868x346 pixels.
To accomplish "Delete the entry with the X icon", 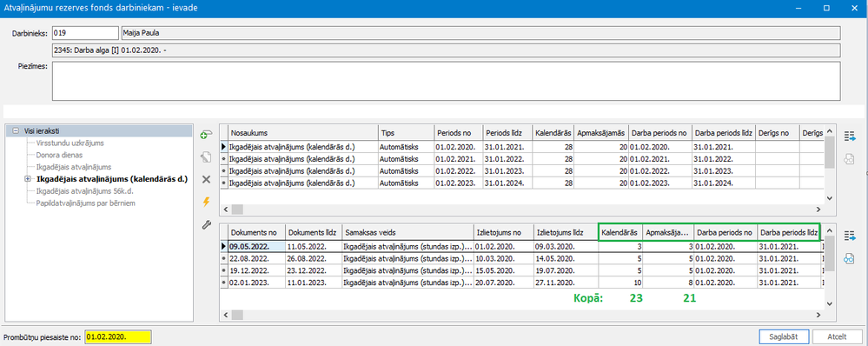I will pyautogui.click(x=206, y=179).
